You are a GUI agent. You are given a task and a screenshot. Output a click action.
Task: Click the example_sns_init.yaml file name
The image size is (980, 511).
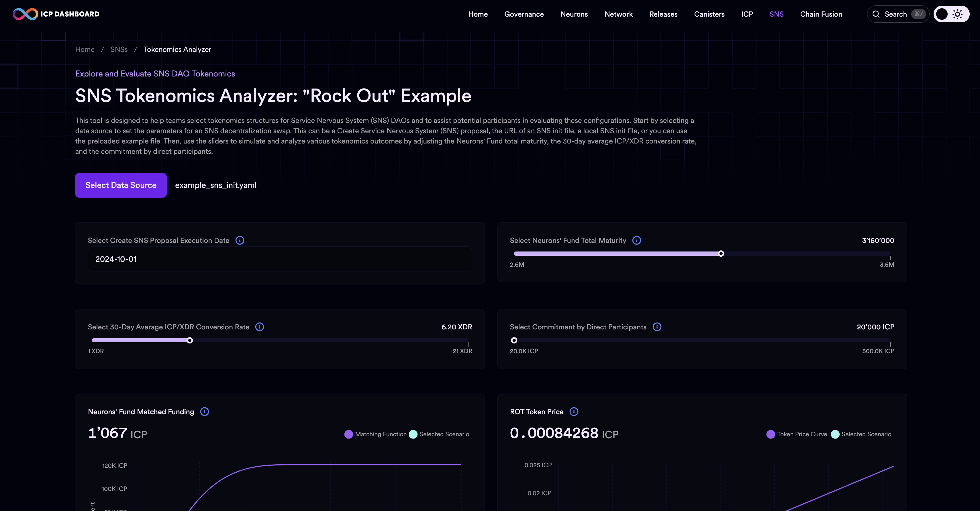pyautogui.click(x=216, y=185)
